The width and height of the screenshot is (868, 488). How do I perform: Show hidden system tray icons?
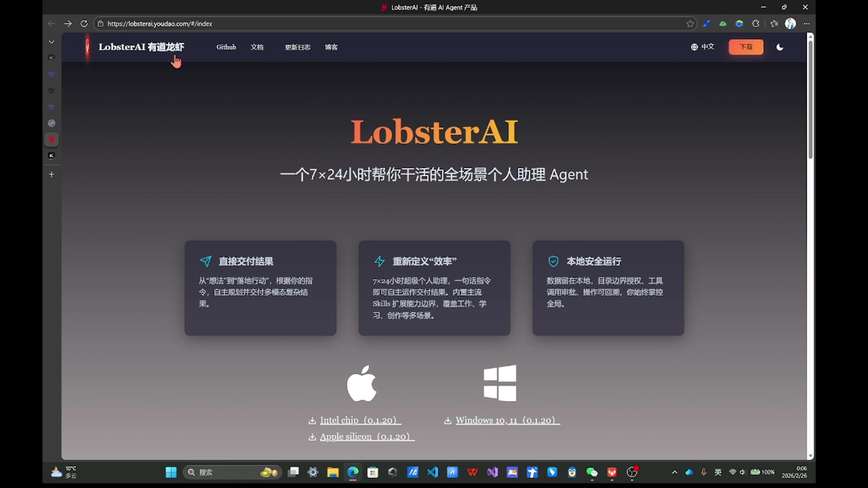click(675, 472)
